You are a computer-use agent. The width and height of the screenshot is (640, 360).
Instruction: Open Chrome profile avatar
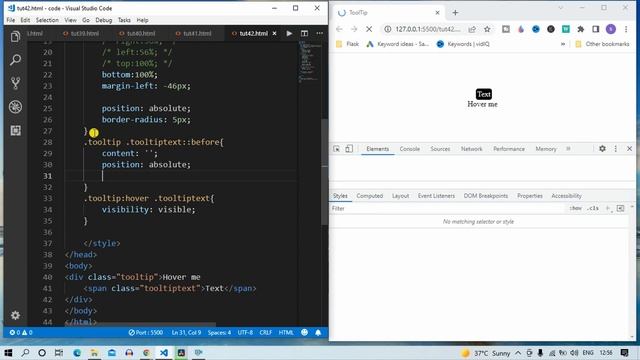tap(611, 29)
